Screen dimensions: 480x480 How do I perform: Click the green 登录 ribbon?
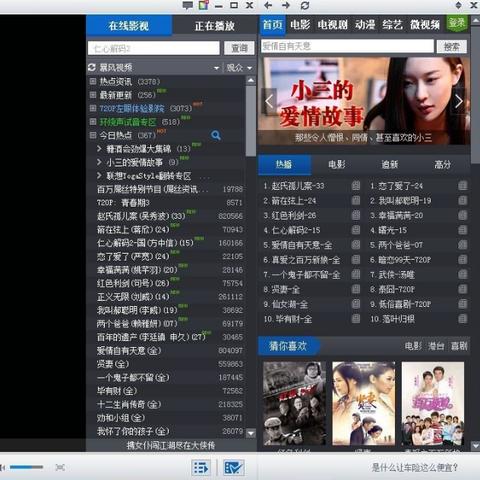(457, 23)
